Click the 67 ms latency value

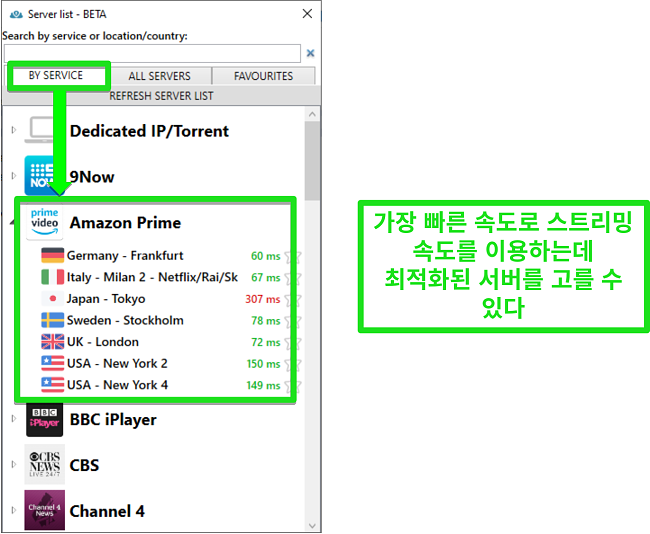(x=266, y=278)
